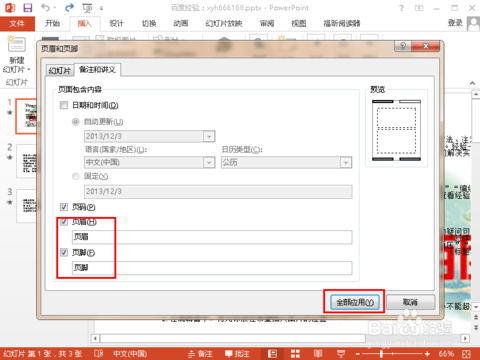Open the 2013/12/3 date format dropdown

coord(209,136)
